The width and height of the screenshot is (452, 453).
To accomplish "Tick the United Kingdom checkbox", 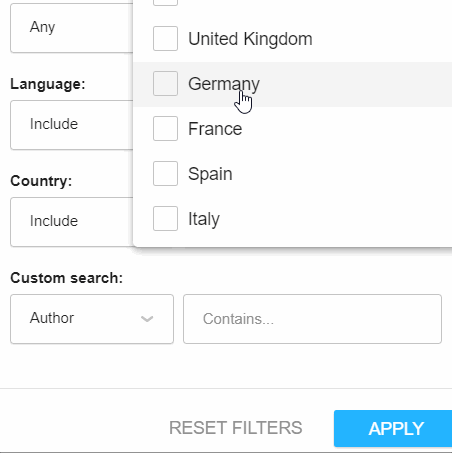I will pyautogui.click(x=165, y=38).
